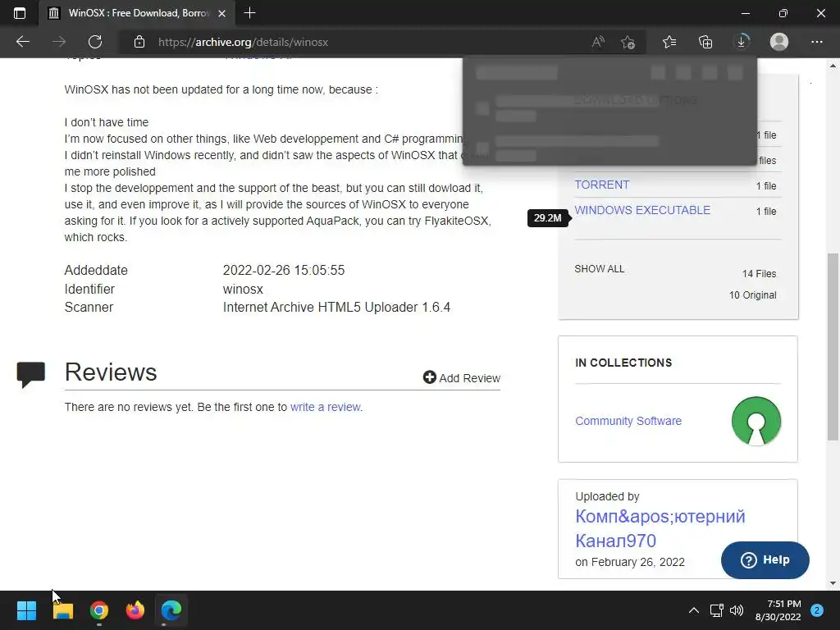
Task: Open the Downloads panel icon
Action: 742,42
